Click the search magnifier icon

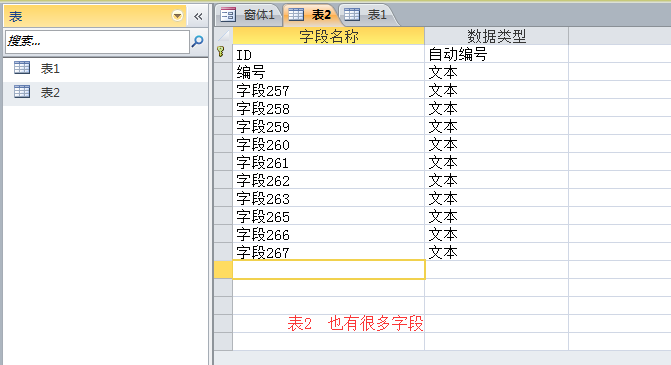(x=197, y=41)
